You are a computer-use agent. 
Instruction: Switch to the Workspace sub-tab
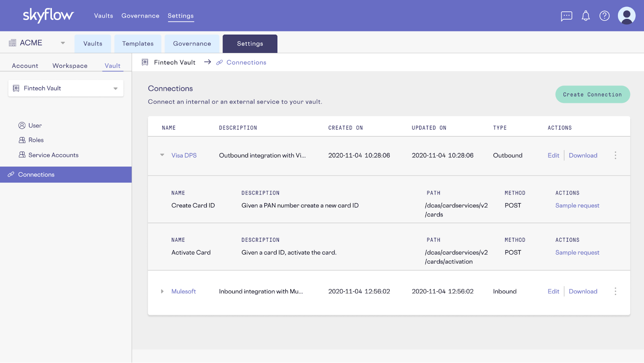pyautogui.click(x=70, y=66)
